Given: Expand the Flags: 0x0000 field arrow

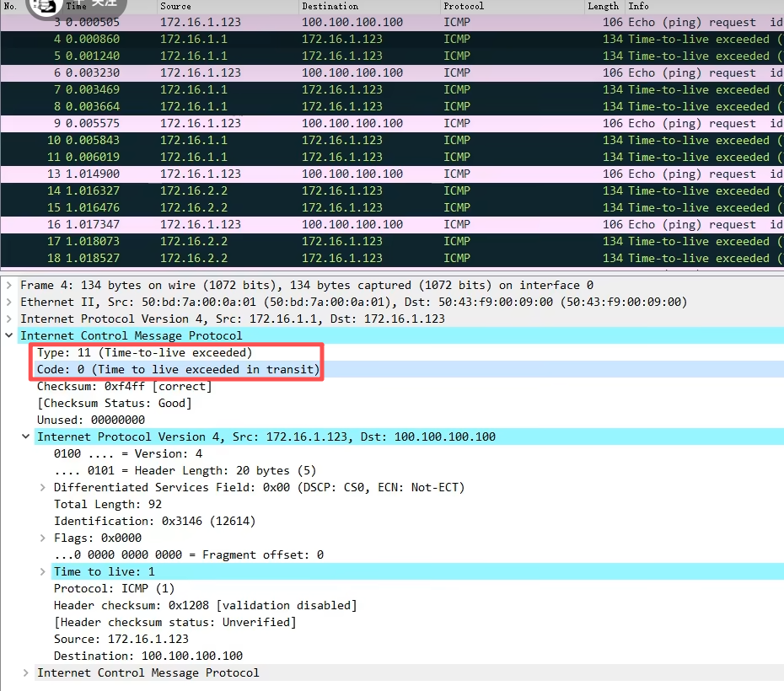Looking at the screenshot, I should pos(43,538).
